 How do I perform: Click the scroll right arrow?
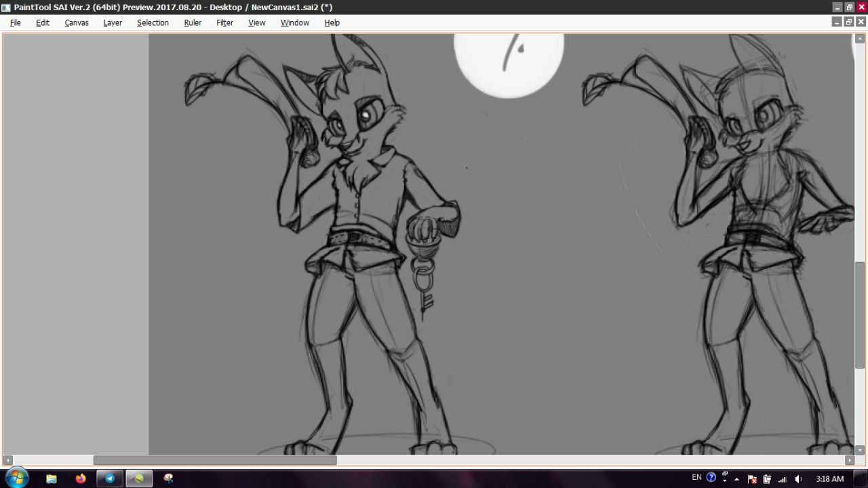pyautogui.click(x=849, y=460)
